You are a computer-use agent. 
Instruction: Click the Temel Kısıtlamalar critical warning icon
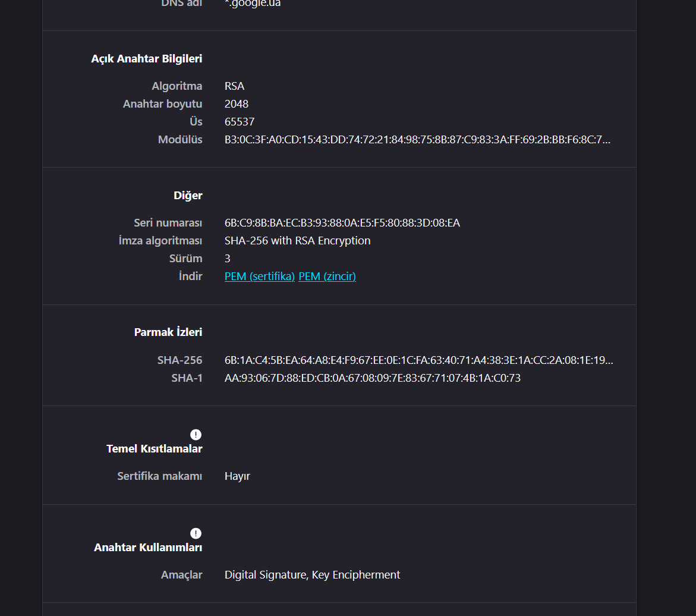tap(196, 435)
